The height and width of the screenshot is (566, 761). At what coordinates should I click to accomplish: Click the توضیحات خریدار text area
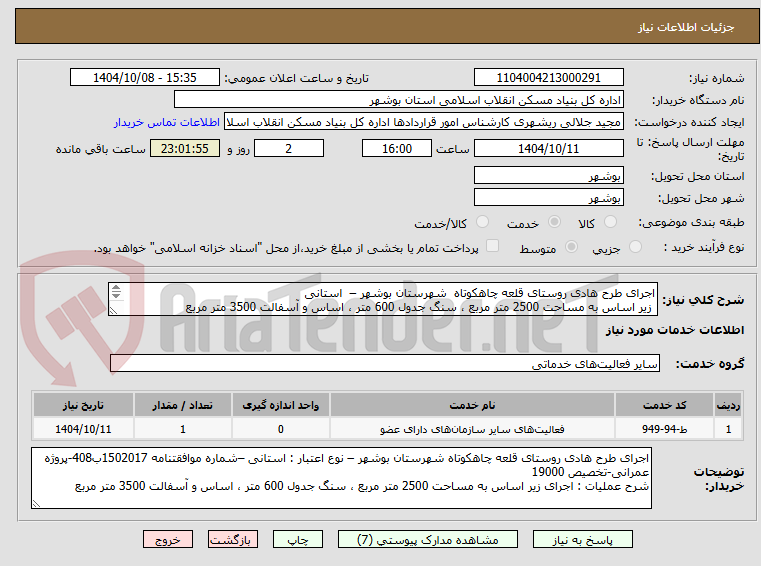click(x=341, y=478)
